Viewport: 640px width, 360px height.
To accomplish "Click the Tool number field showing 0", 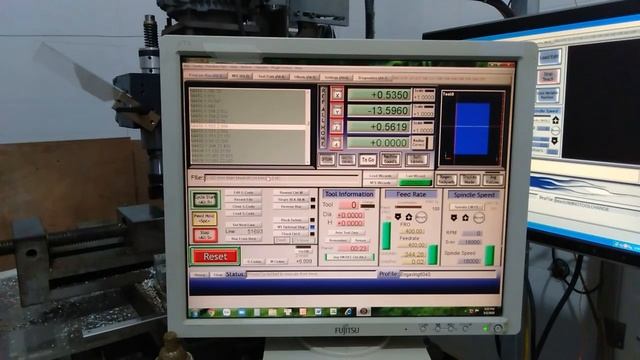I will 349,205.
